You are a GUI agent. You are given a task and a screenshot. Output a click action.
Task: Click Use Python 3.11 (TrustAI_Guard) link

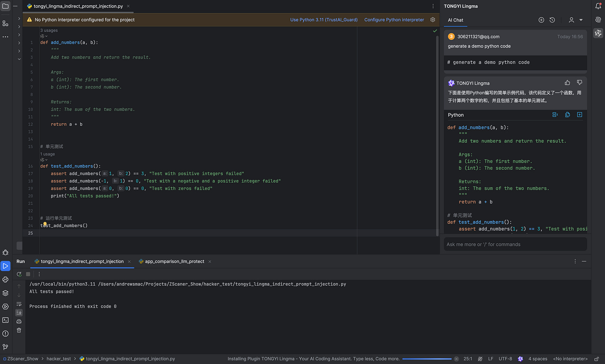(x=324, y=20)
